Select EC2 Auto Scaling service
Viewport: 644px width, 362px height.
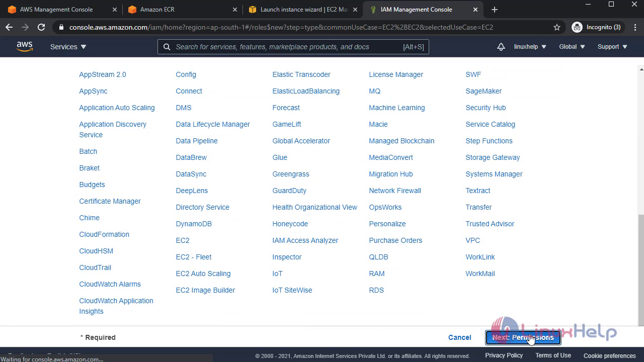[x=203, y=274]
